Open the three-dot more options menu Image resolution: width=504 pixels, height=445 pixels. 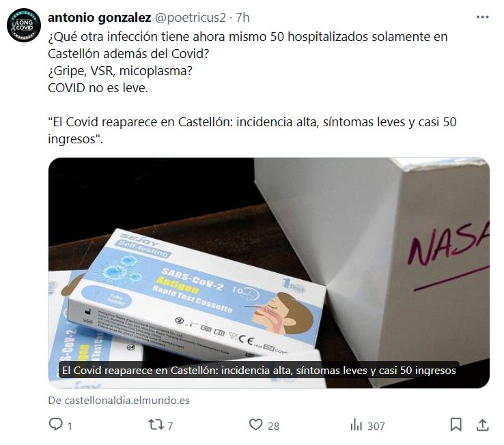tap(482, 17)
